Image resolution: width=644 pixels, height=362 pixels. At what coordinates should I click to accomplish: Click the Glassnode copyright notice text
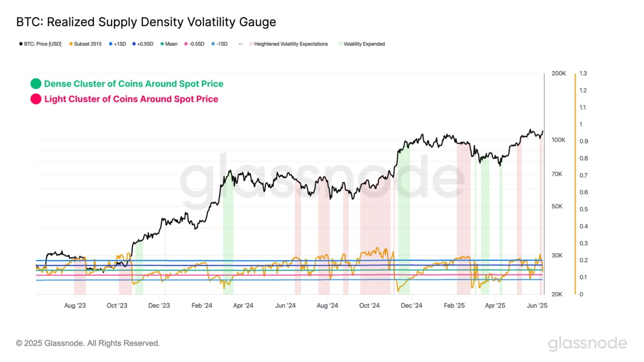[88, 343]
